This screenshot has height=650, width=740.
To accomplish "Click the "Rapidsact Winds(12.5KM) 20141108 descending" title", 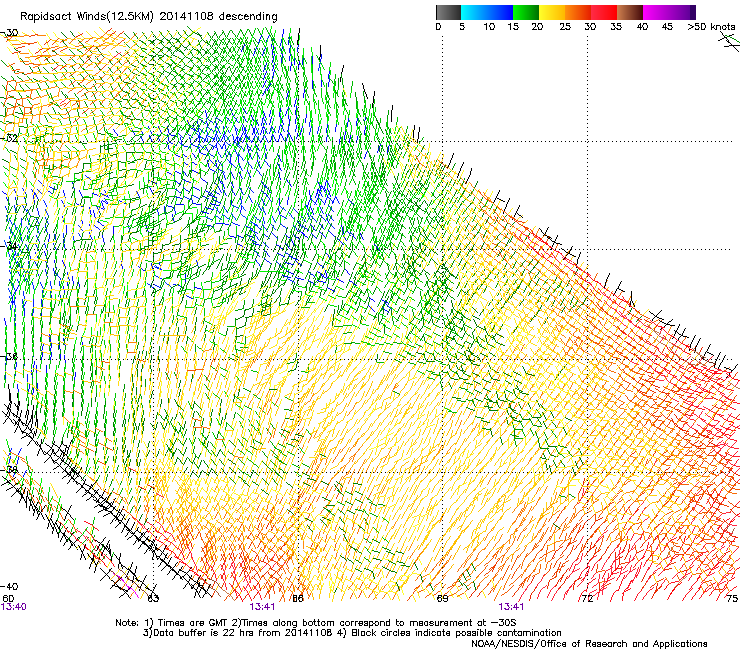I will coord(149,17).
